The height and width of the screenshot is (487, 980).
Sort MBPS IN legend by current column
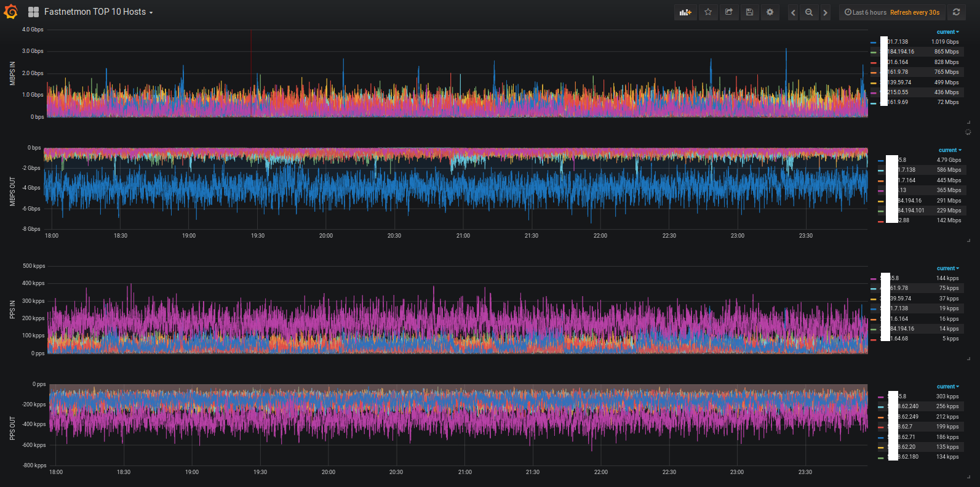[947, 32]
